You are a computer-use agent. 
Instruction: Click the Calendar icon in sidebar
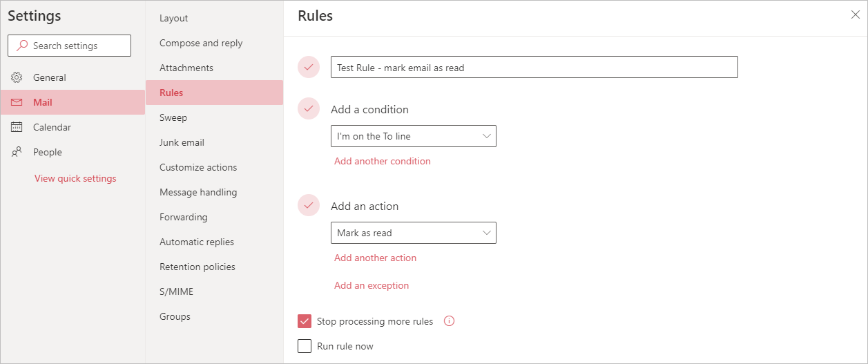[17, 127]
